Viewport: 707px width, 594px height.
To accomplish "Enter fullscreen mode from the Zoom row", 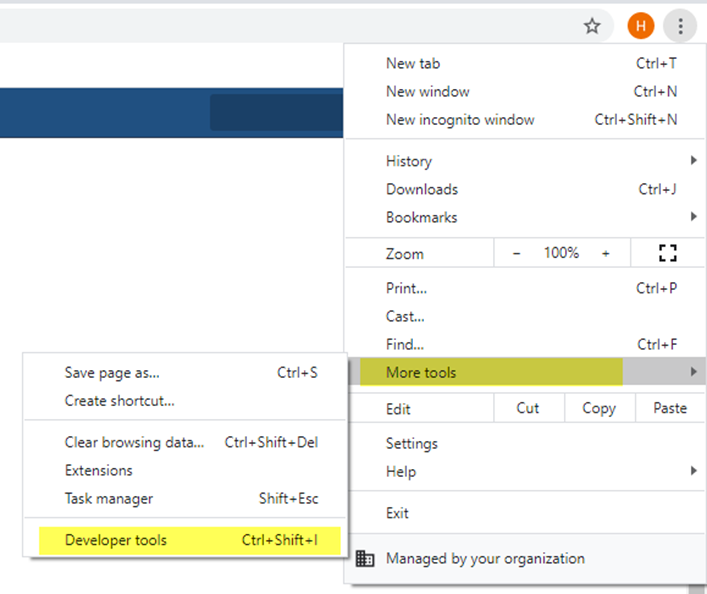I will (x=667, y=253).
